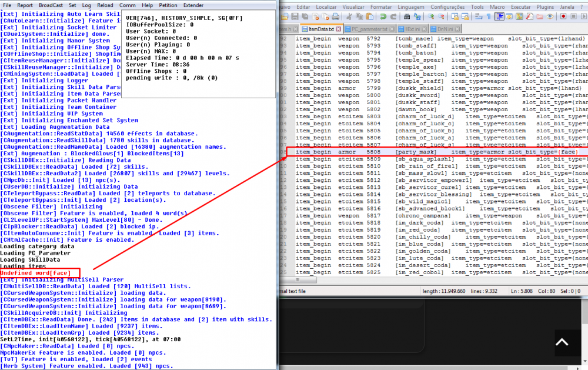The height and width of the screenshot is (370, 588).
Task: Switch to the PC_parameter.txt tab
Action: click(369, 29)
